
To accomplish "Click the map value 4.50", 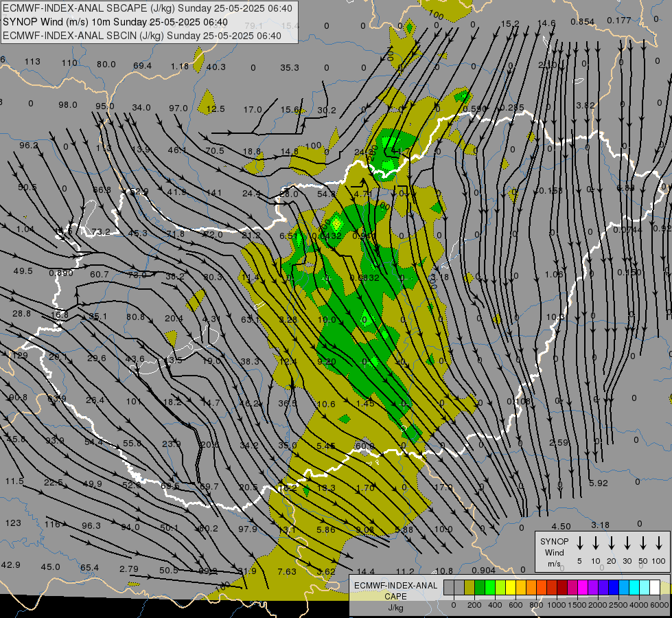I will click(x=561, y=526).
